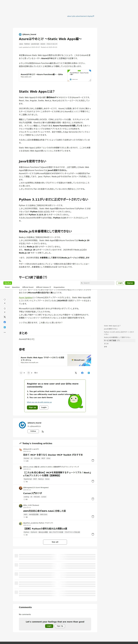Like the article using the sidebar heart icon
Viewport: 138px width, 644px height.
click(x=5, y=299)
